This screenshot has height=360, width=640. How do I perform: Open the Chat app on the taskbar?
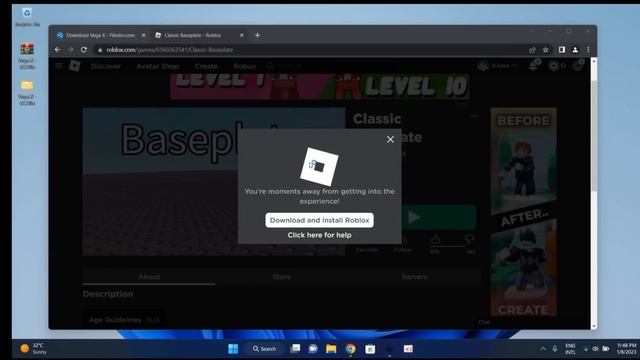(x=313, y=349)
